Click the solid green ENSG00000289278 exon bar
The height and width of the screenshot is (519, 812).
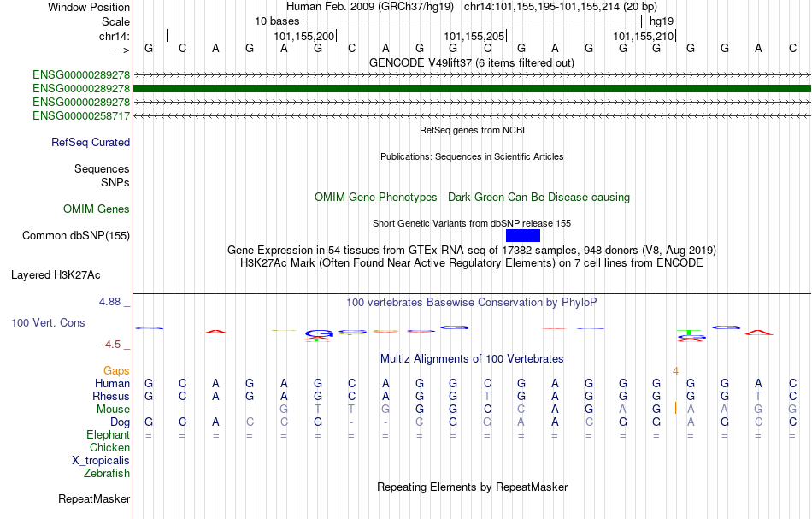point(472,89)
